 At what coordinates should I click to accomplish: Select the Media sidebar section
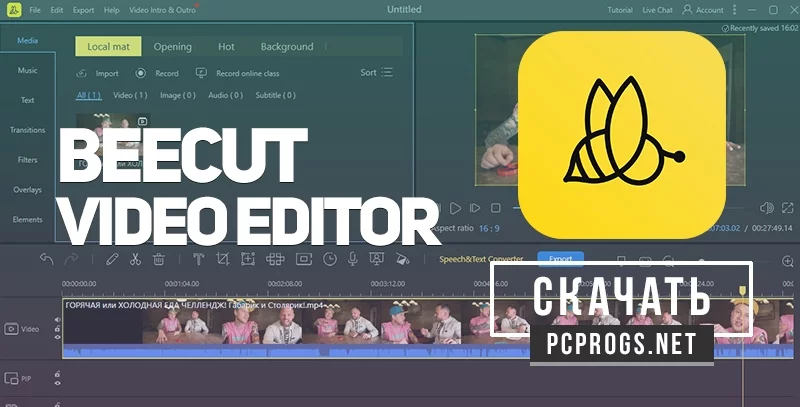click(x=28, y=41)
